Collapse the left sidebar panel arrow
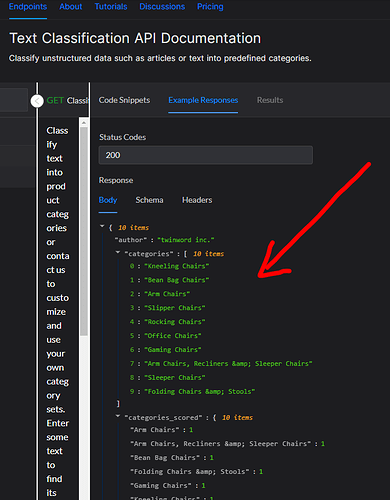390x500 pixels. [37, 101]
